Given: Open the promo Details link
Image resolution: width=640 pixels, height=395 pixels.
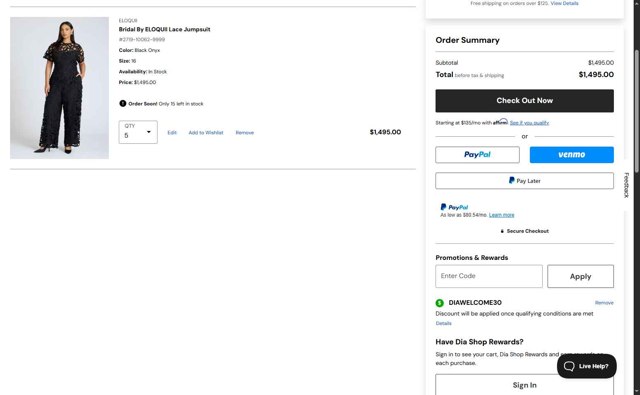Looking at the screenshot, I should [x=443, y=323].
